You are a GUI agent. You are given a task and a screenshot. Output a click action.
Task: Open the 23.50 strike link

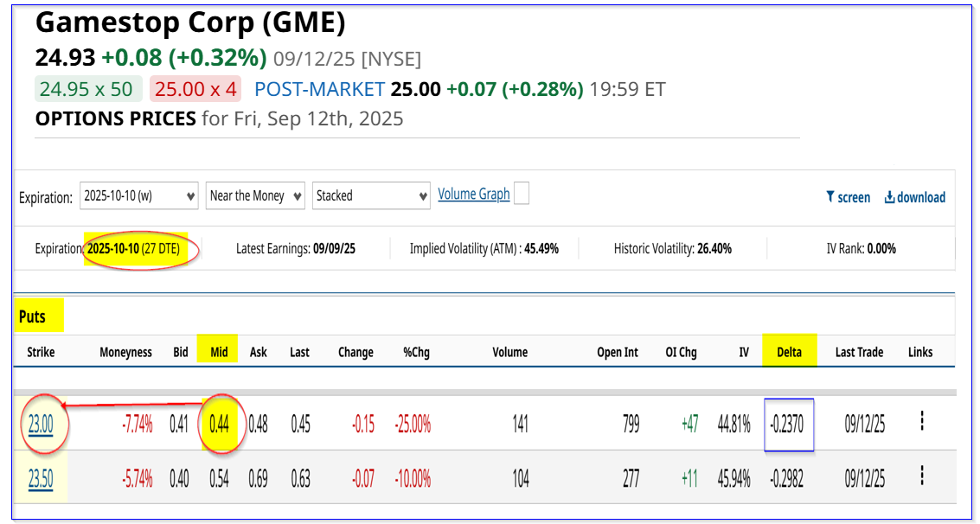click(41, 478)
